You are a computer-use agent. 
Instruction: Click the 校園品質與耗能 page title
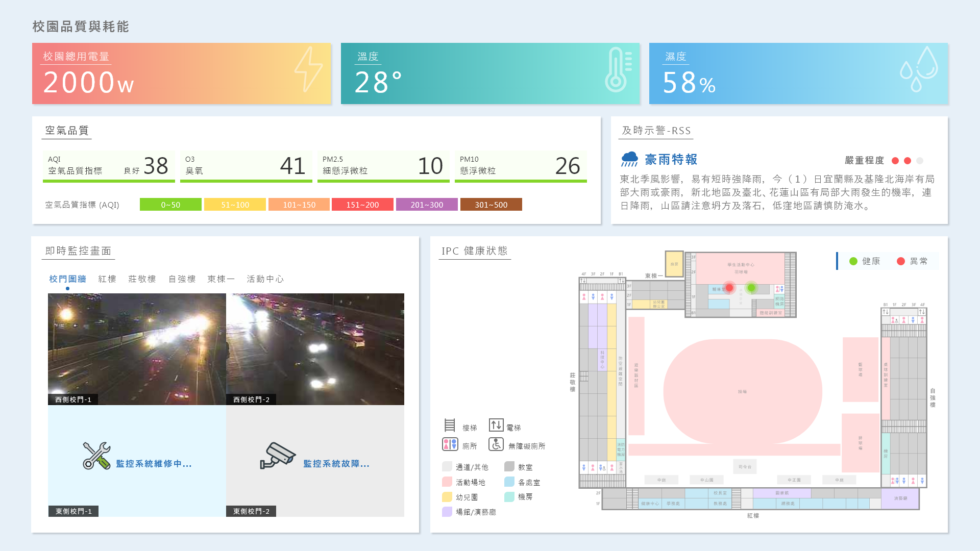[x=81, y=27]
